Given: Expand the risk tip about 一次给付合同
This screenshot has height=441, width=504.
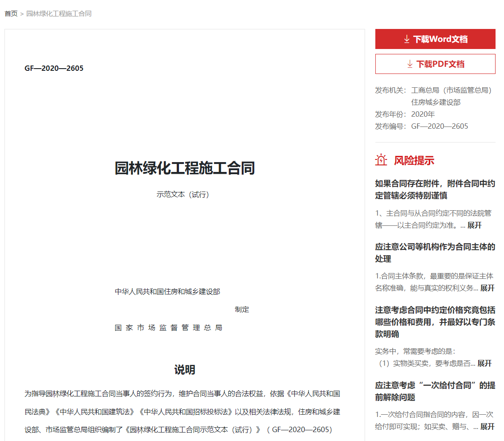Looking at the screenshot, I should coord(487,427).
